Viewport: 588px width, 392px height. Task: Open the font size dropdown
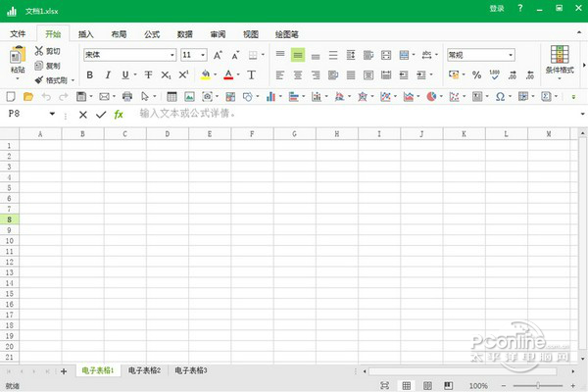[203, 55]
